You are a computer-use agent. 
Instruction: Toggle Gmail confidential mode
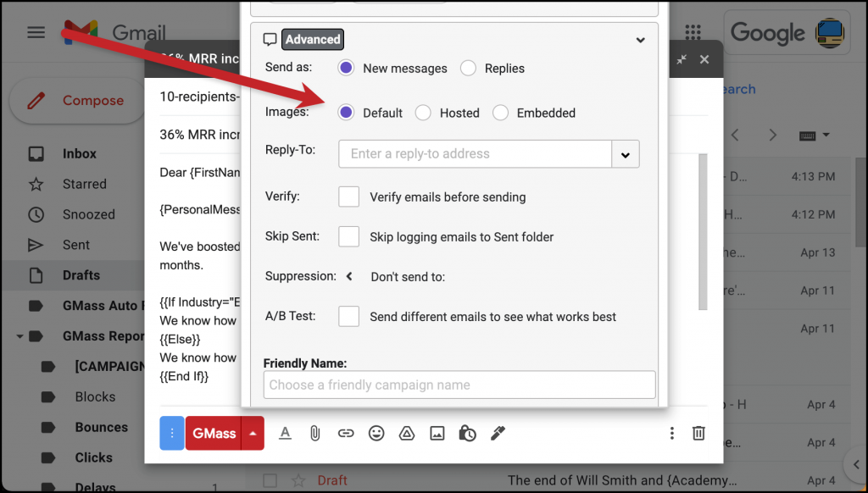(x=467, y=433)
